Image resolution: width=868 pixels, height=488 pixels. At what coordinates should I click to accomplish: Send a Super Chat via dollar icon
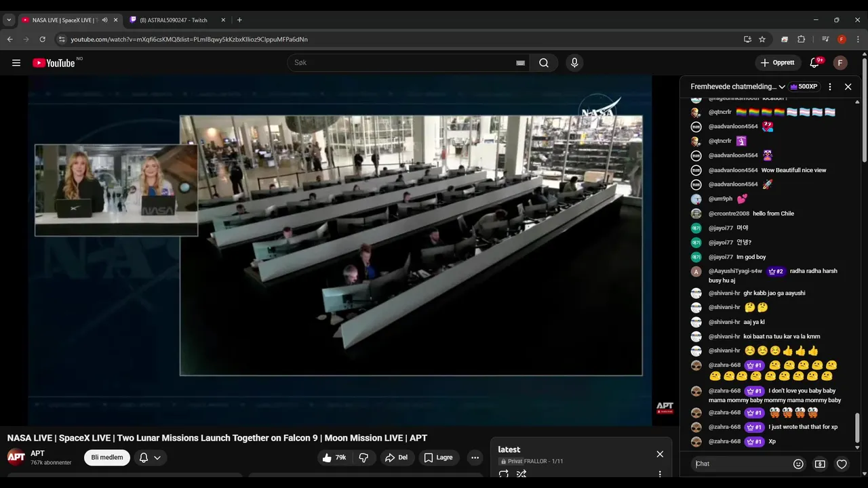click(x=820, y=464)
